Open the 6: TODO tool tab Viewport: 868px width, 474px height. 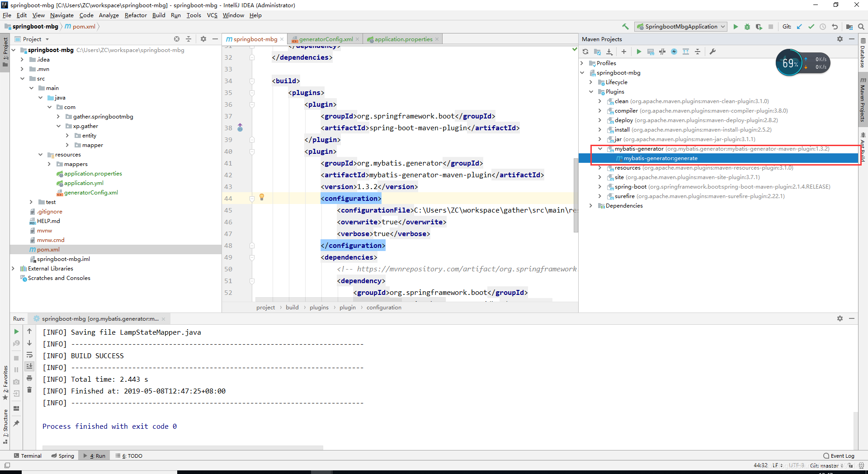coord(129,456)
